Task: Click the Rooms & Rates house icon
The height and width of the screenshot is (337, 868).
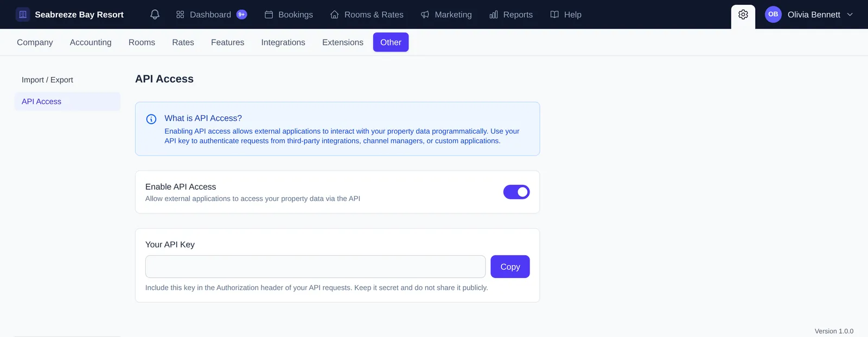Action: point(335,15)
